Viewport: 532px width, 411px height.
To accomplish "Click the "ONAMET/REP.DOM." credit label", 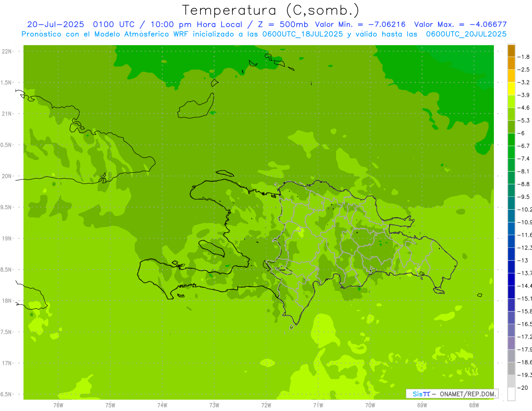I will tap(467, 394).
